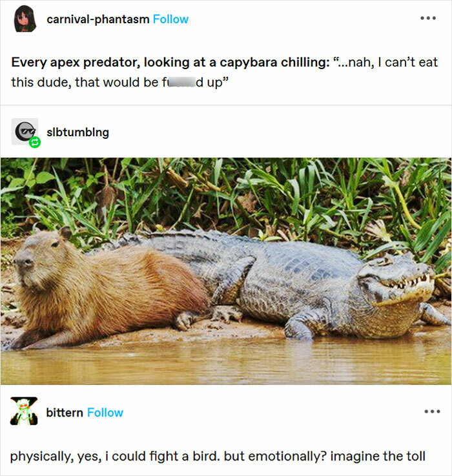The height and width of the screenshot is (476, 452).
Task: Open the slbtumblng username link
Action: [x=77, y=132]
